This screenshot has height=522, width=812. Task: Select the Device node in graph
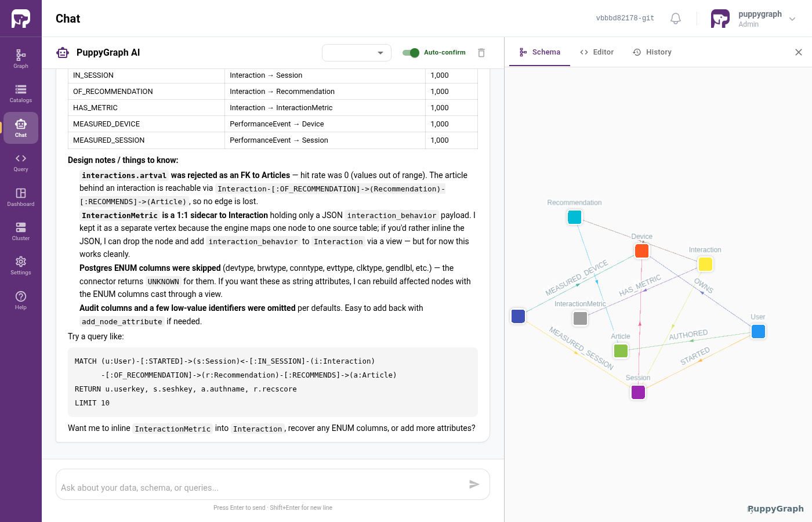click(642, 251)
